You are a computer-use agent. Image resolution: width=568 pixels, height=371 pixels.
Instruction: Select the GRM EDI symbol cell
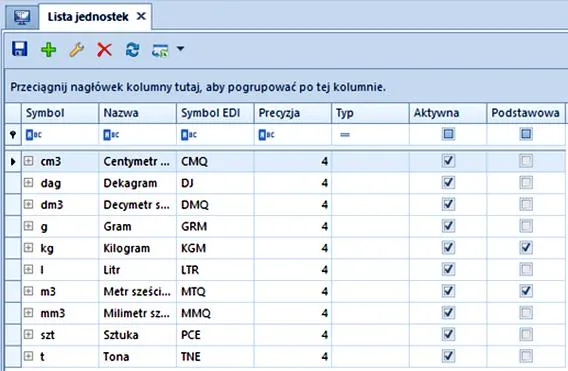pyautogui.click(x=215, y=226)
